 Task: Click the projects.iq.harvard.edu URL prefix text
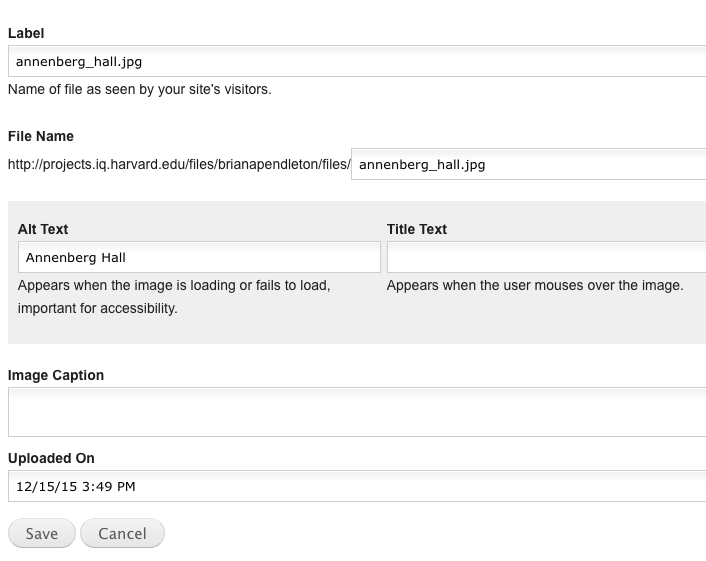179,165
